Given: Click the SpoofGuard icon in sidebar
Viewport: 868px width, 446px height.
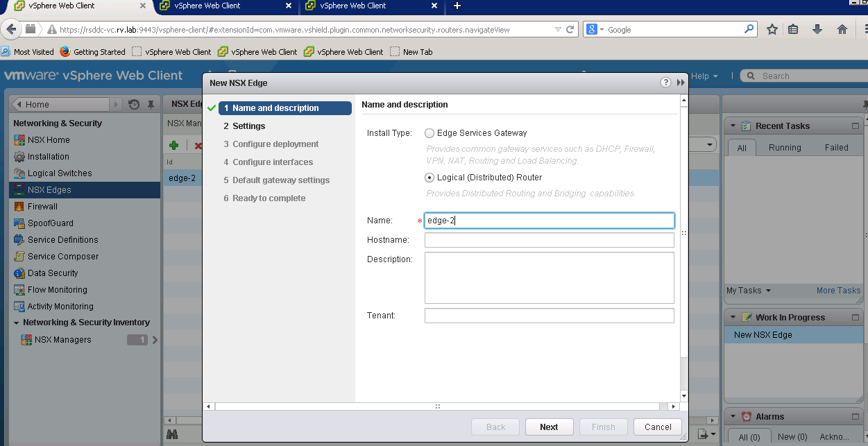Looking at the screenshot, I should point(19,223).
